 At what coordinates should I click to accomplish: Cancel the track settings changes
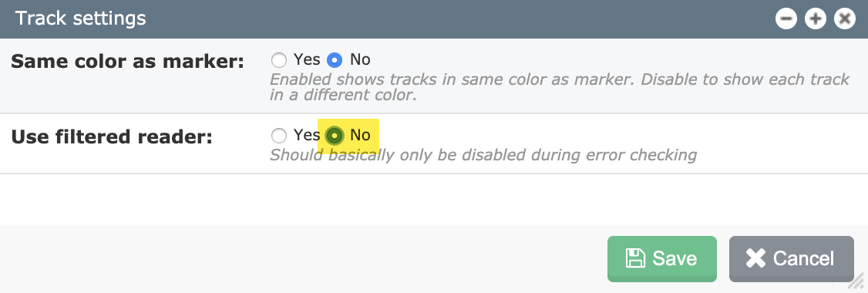click(792, 258)
